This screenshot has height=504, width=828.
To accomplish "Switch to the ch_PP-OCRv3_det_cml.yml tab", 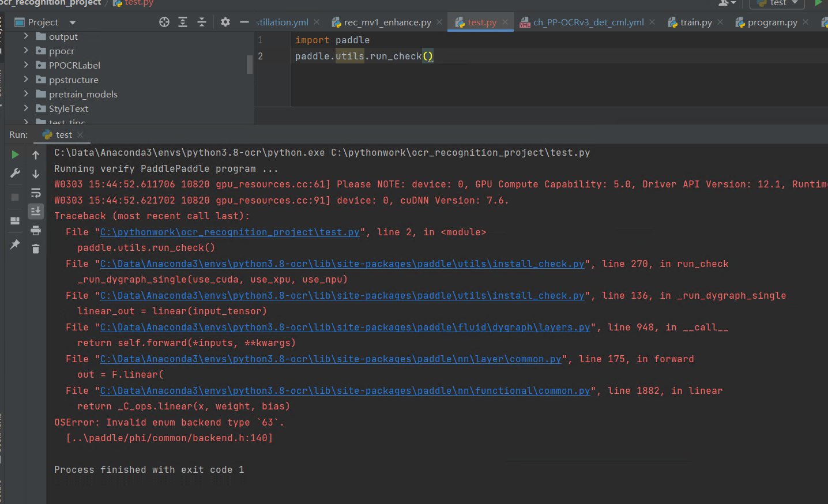I will pyautogui.click(x=589, y=22).
